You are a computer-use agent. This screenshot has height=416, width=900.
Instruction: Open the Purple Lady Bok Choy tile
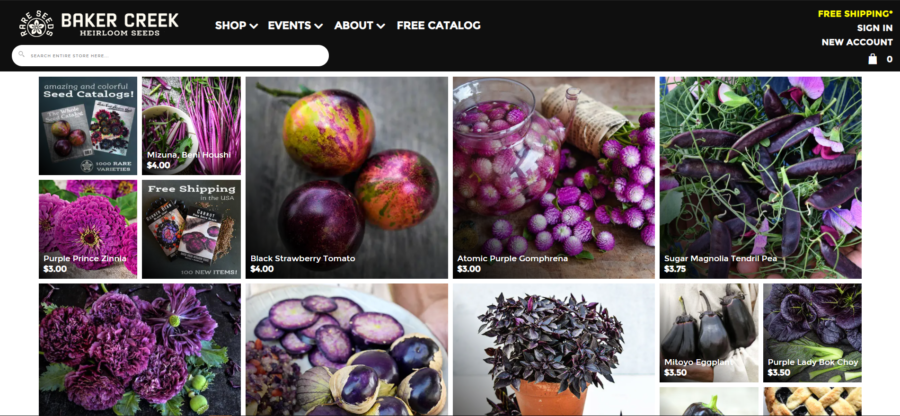coord(812,333)
